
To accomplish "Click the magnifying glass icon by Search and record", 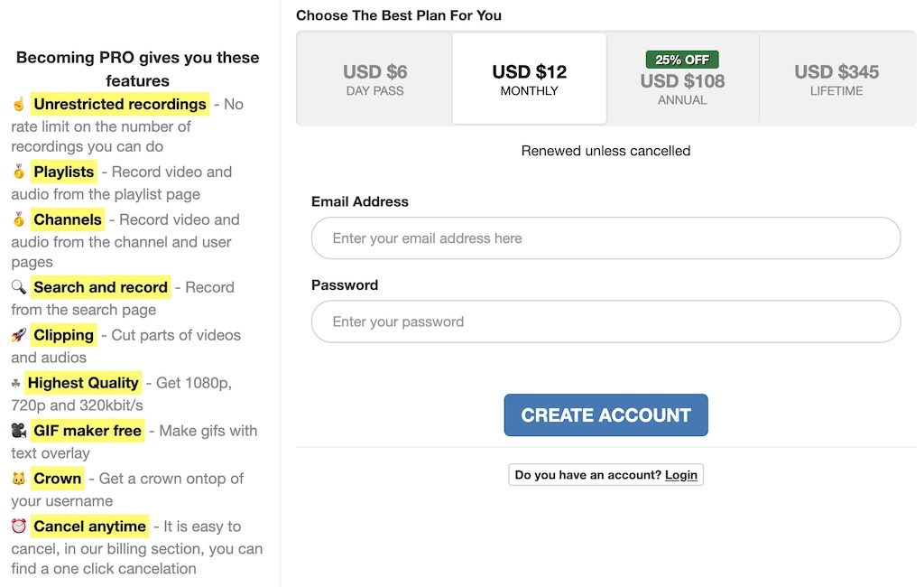I will [x=18, y=287].
